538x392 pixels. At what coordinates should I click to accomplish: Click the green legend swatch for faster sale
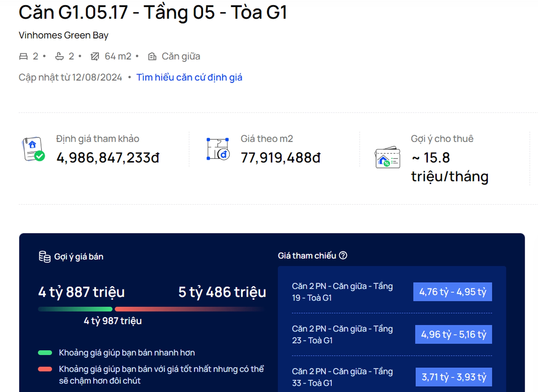pyautogui.click(x=45, y=353)
